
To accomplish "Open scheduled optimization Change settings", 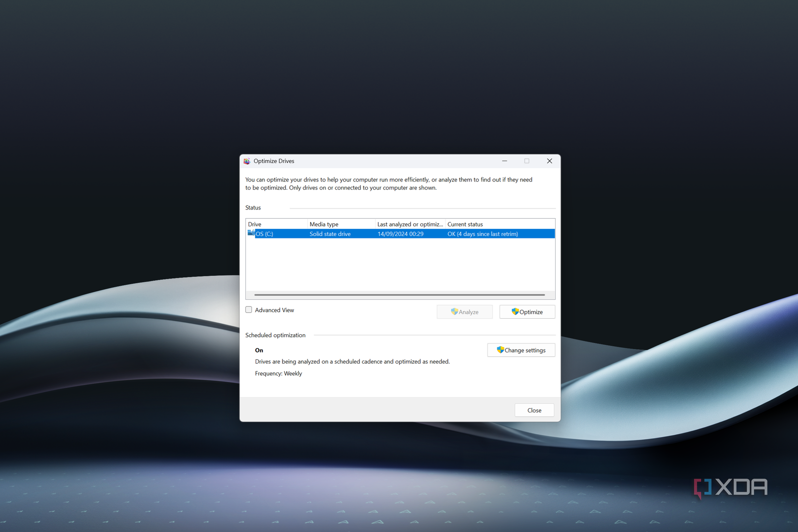I will (x=521, y=350).
